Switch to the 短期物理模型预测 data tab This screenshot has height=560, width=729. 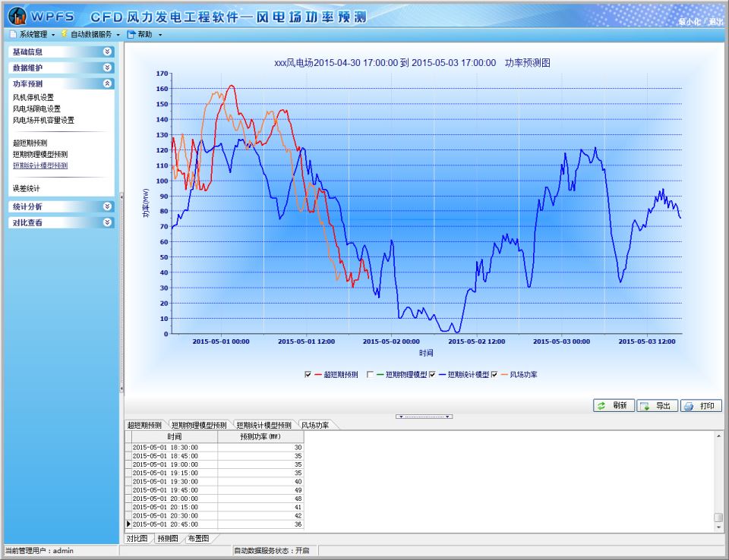pyautogui.click(x=199, y=425)
